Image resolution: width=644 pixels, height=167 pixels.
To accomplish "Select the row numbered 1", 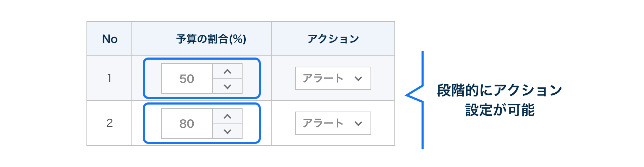I will (109, 78).
